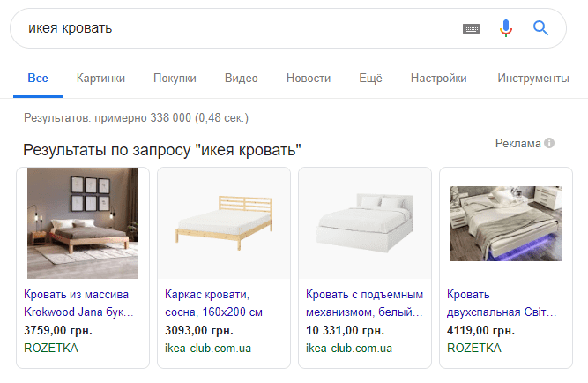Click the 3093,00 грн. price
The height and width of the screenshot is (383, 588).
[x=199, y=330]
